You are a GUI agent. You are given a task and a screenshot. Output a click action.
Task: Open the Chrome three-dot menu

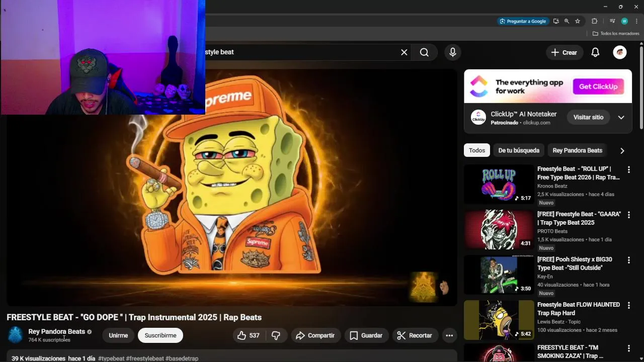point(636,21)
